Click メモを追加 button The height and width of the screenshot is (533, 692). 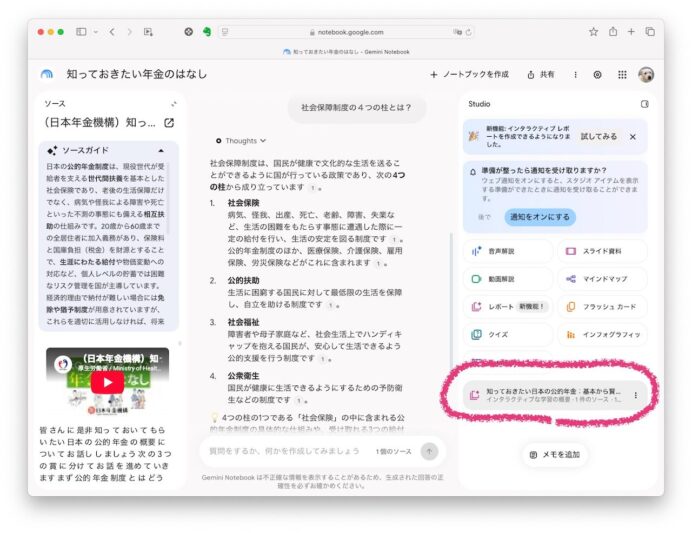coord(555,454)
